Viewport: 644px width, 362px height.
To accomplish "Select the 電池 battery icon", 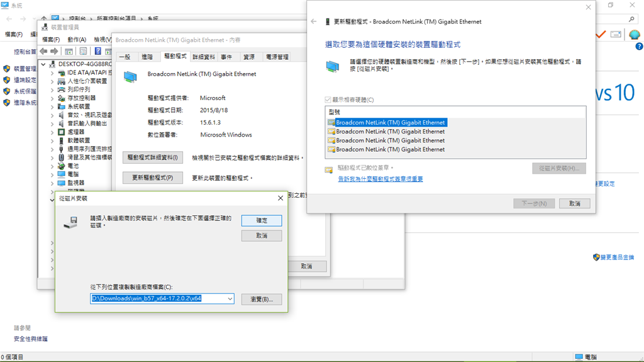I will [61, 166].
